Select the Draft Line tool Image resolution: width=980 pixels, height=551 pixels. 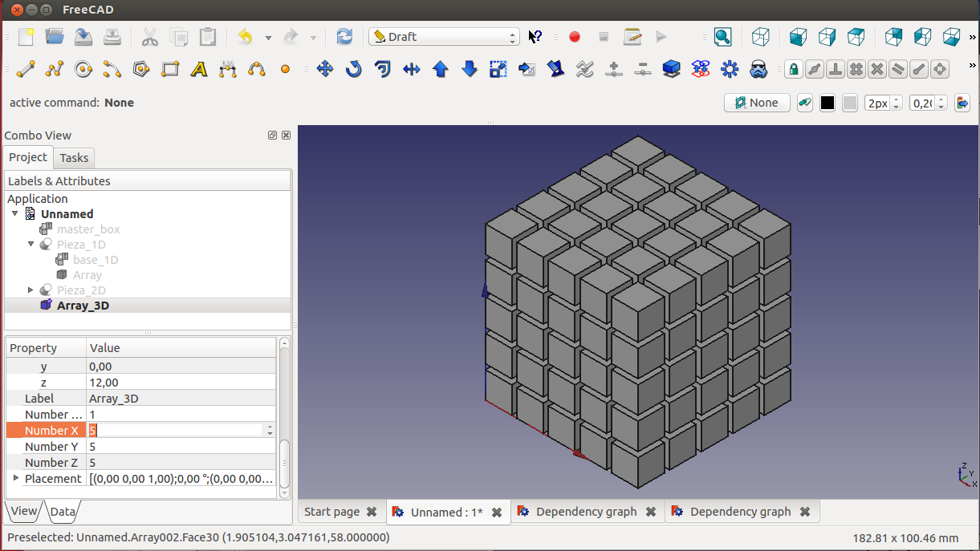click(x=26, y=70)
